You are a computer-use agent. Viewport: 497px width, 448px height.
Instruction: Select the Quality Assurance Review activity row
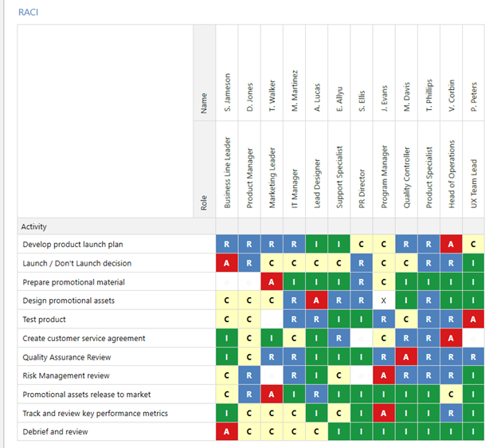coord(67,357)
